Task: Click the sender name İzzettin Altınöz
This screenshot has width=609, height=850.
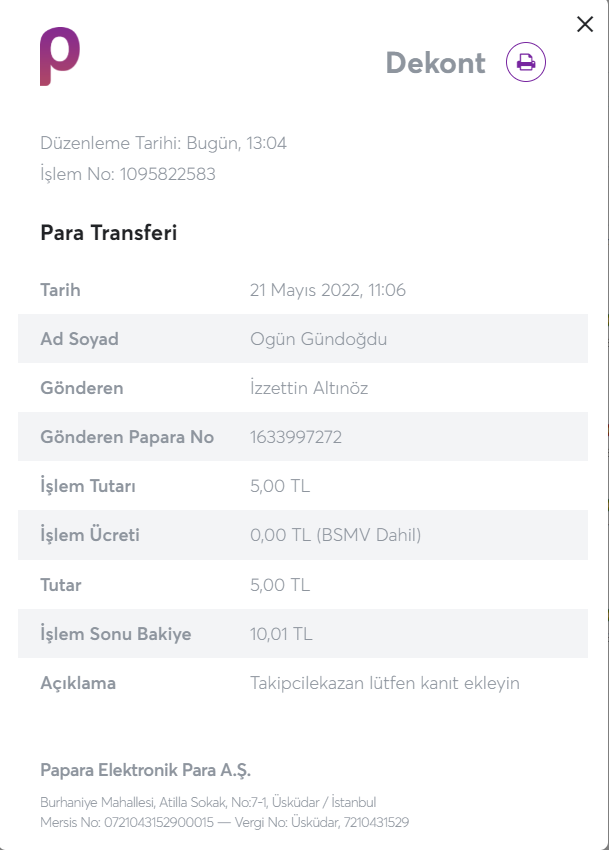Action: pyautogui.click(x=309, y=388)
